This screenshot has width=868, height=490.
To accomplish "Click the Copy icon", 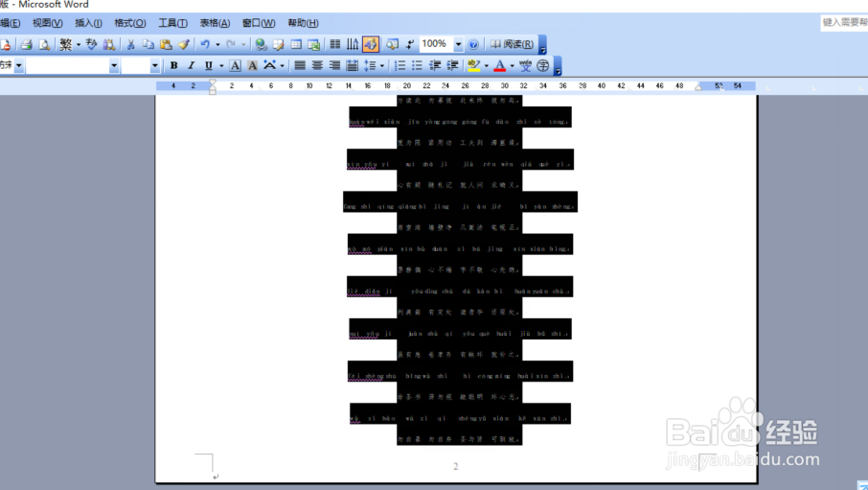I will pyautogui.click(x=148, y=44).
